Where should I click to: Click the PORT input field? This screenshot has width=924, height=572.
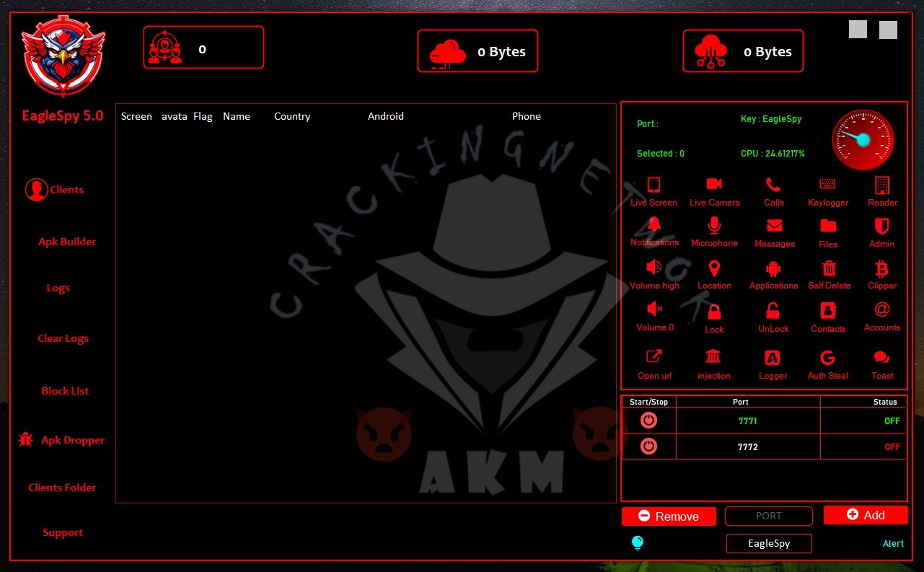coord(768,516)
